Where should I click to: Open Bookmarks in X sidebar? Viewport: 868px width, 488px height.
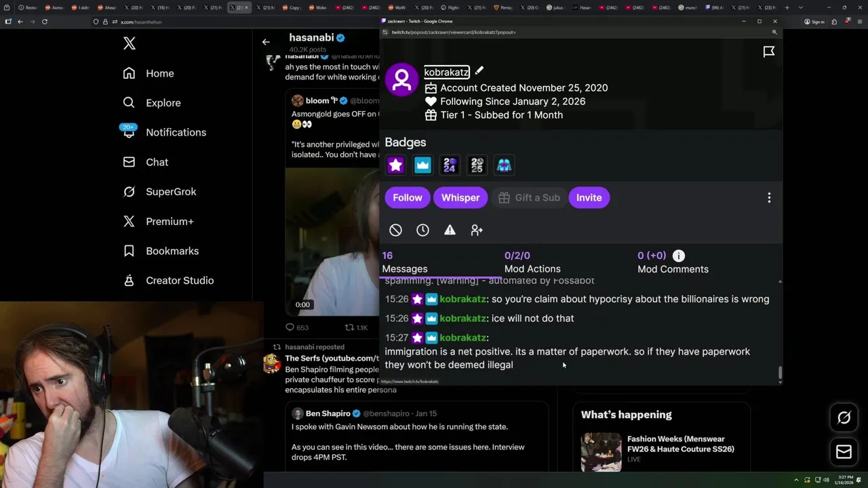161,251
